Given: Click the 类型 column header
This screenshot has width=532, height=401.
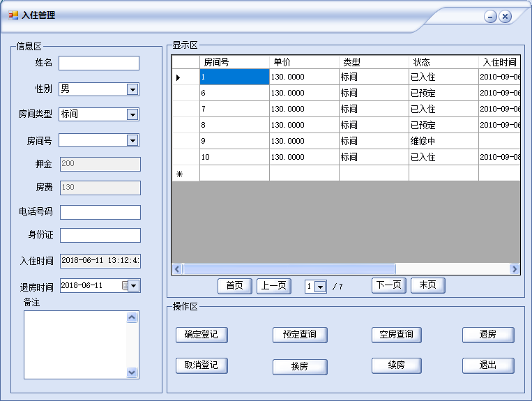Looking at the screenshot, I should 374,62.
